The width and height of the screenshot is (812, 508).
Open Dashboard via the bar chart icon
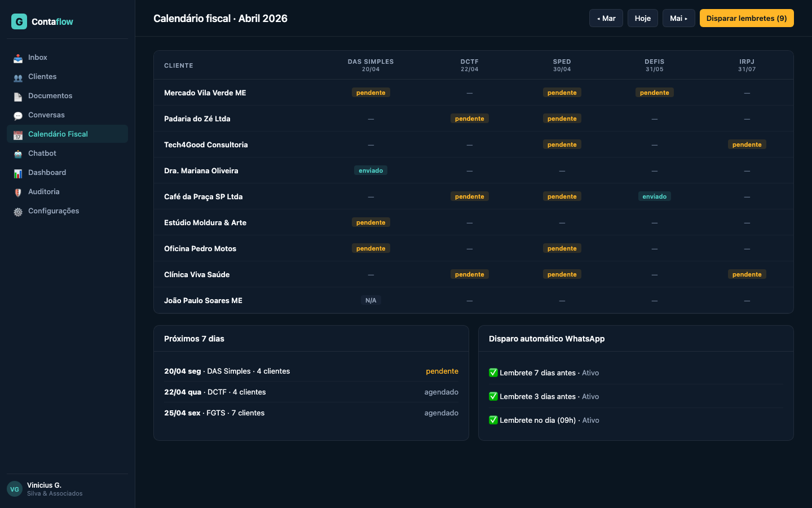[x=18, y=173]
